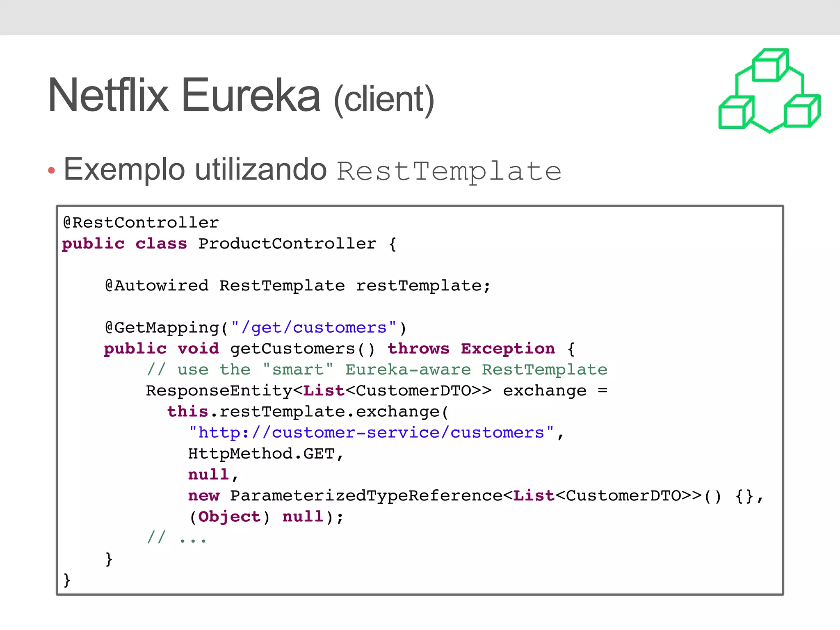This screenshot has height=630, width=840.
Task: Click "this.restTemplate.exchange(" line
Action: click(x=308, y=411)
